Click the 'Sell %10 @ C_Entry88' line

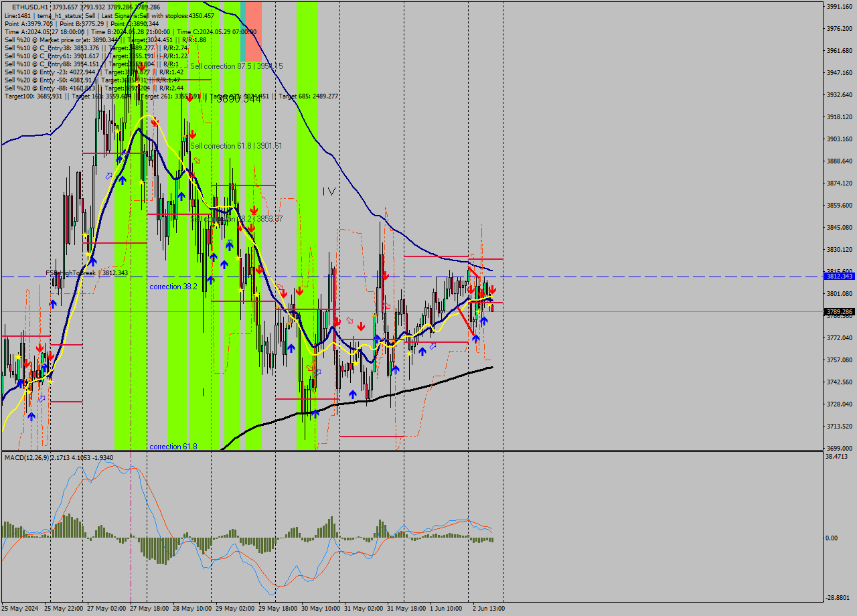(92, 64)
